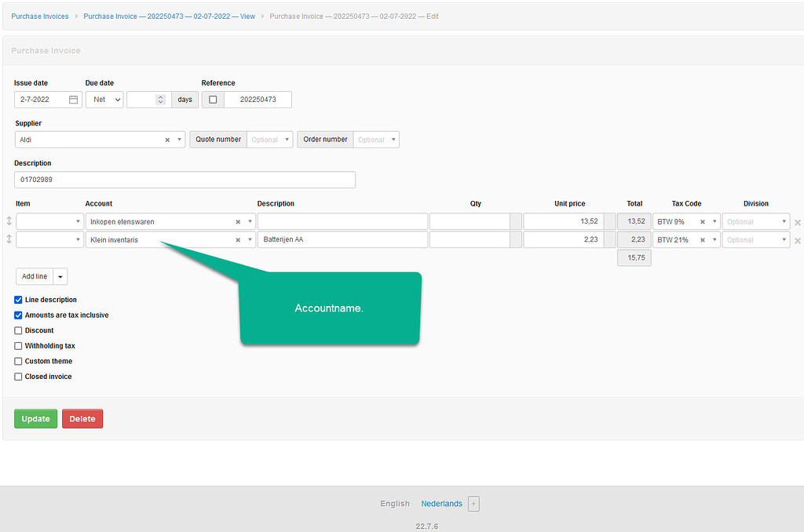The image size is (804, 532).
Task: Click the empty line description of first row
Action: pos(342,221)
